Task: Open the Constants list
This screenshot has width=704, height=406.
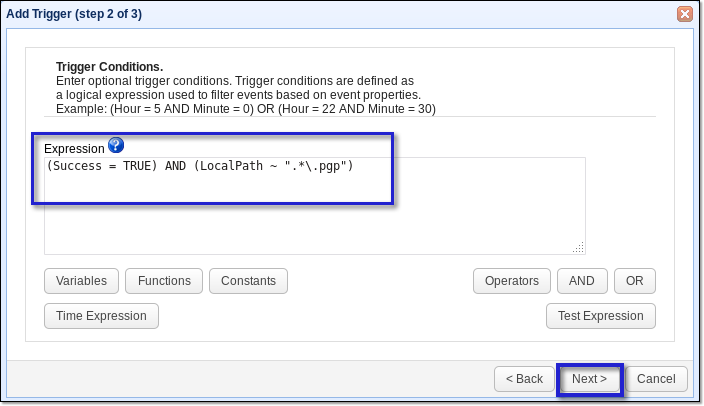Action: pyautogui.click(x=249, y=281)
